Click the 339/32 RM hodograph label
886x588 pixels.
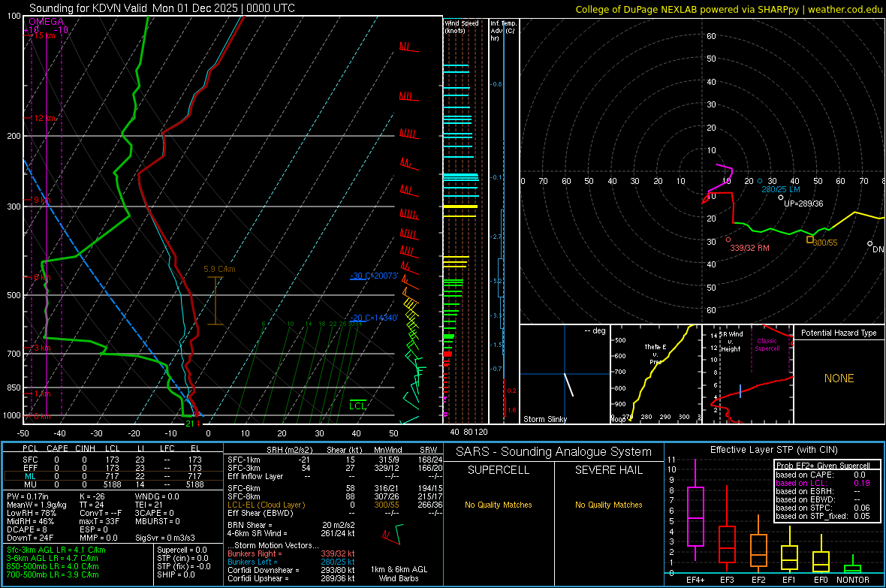point(749,248)
